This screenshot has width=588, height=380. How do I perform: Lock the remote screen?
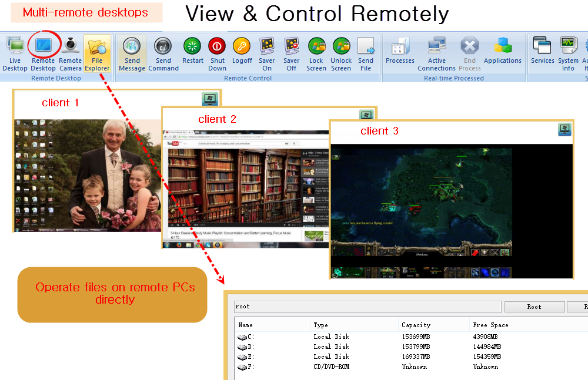[316, 53]
